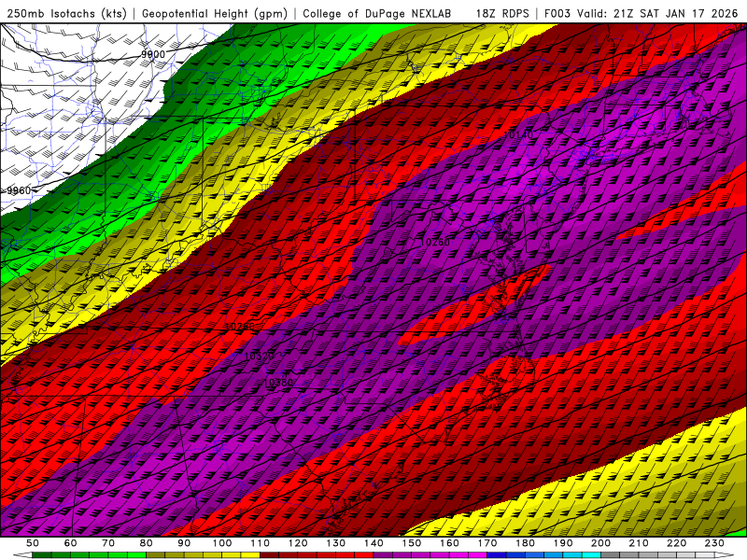Click the 230 value on the color scale
Viewport: 747px width, 560px height.
coord(714,543)
